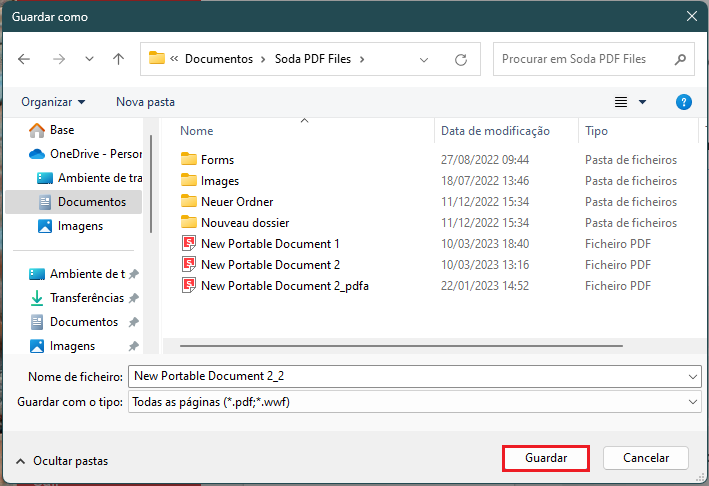Screen dimensions: 709x486
Task: Click the Guardar button
Action: 546,458
